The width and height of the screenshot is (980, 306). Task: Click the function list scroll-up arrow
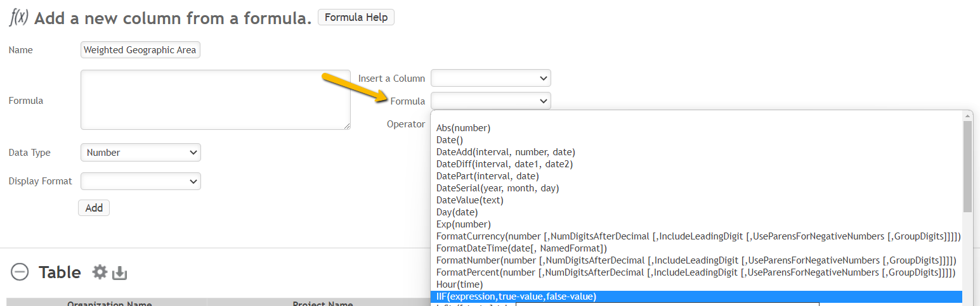[967, 116]
